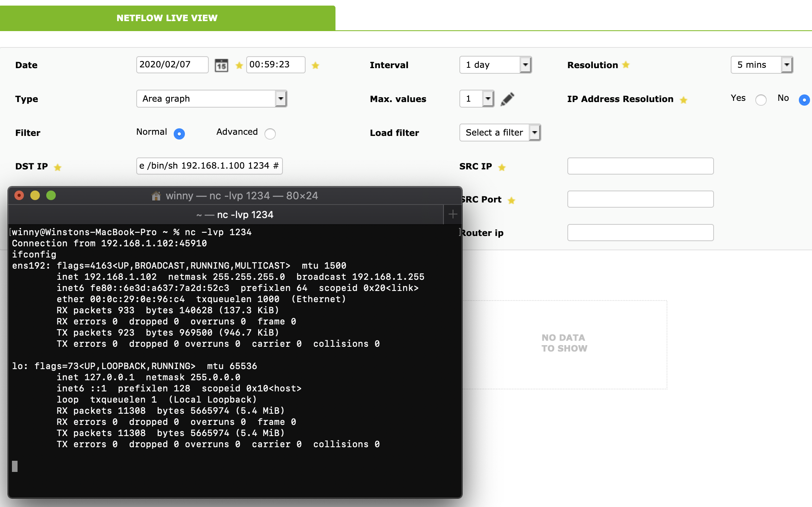Switch to the Netflow Live View tab

point(167,18)
